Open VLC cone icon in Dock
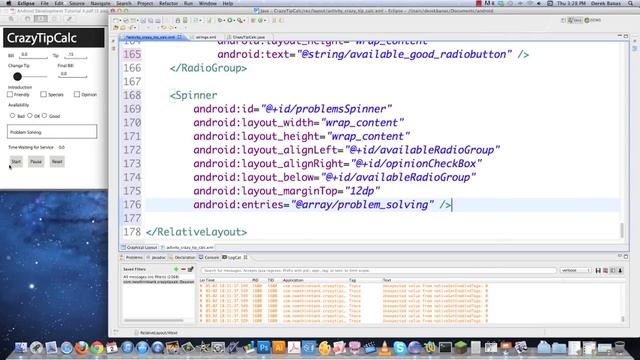 384,348
